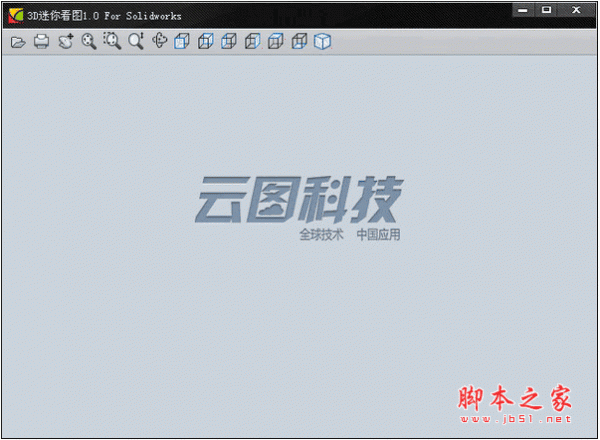The image size is (600, 440).
Task: Maximize the 3D viewer window
Action: 546,10
